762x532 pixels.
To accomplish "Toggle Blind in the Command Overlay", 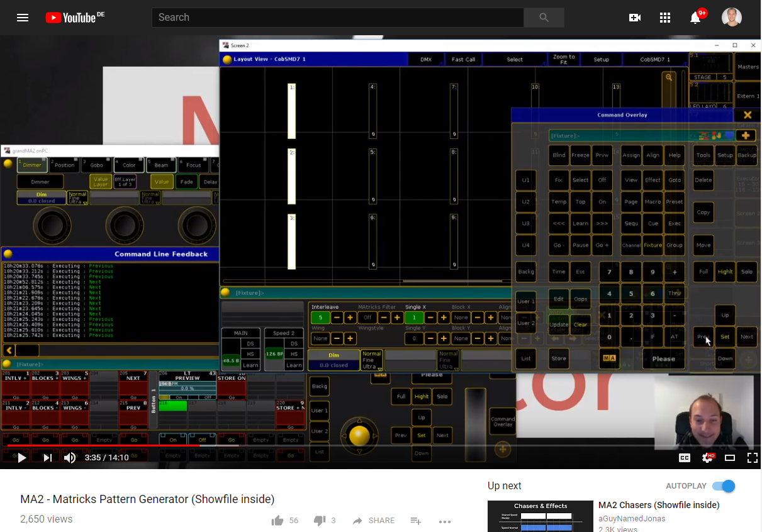I will coord(559,155).
